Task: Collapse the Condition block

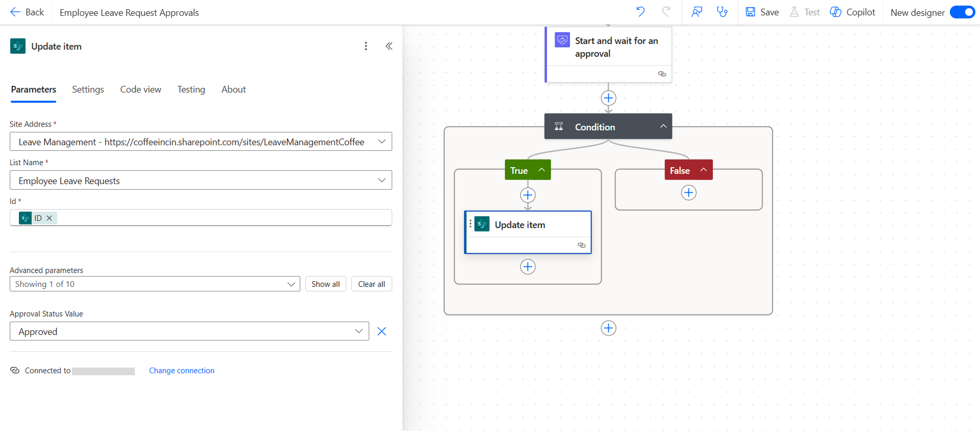Action: coord(663,126)
